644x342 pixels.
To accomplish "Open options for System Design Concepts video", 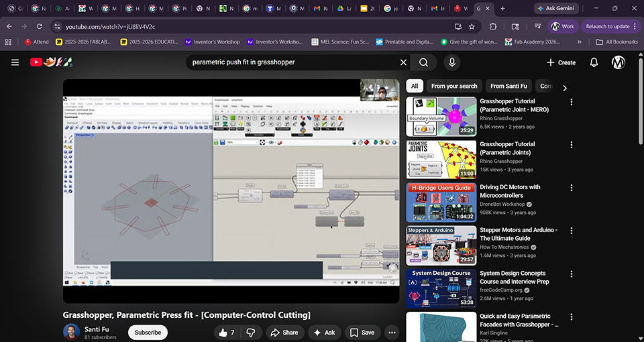I will 571,274.
